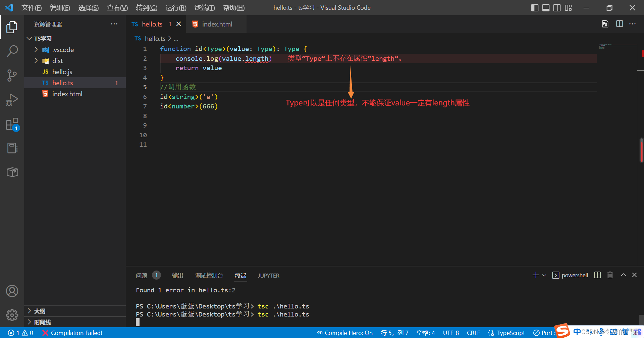The width and height of the screenshot is (644, 338).
Task: Create a new terminal with plus icon
Action: (536, 275)
